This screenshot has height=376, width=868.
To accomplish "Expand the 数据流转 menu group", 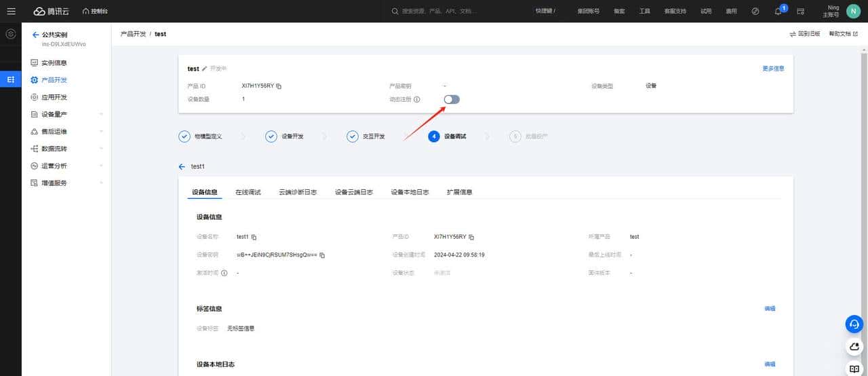I will [x=66, y=149].
